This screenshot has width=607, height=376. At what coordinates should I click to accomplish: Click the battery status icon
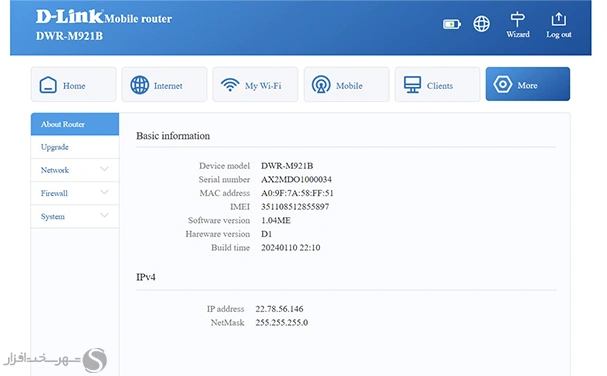point(451,24)
